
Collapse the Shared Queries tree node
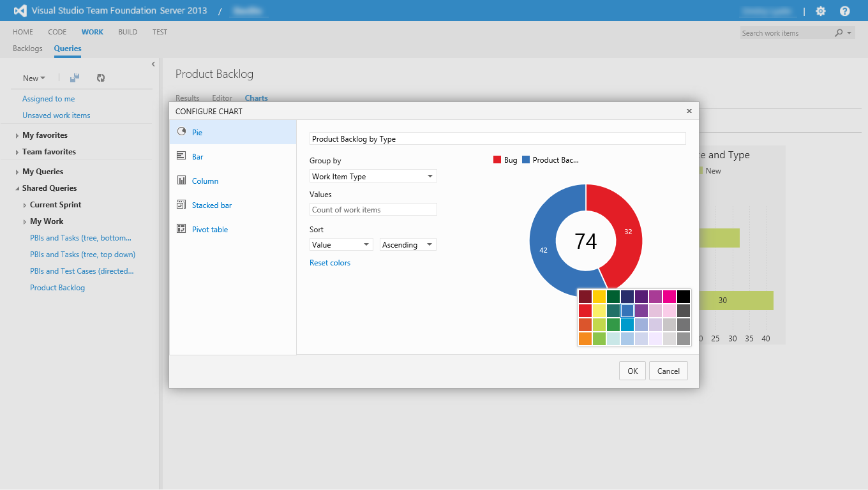click(17, 188)
